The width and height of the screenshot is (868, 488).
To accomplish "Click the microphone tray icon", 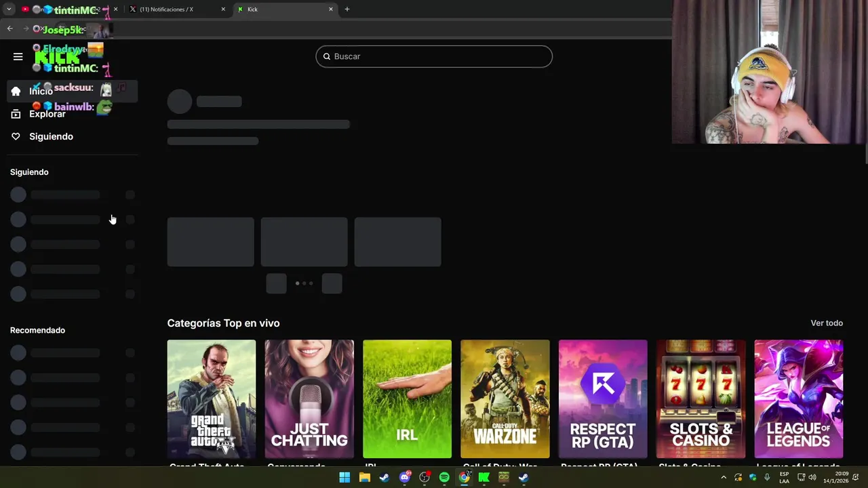I will (767, 478).
